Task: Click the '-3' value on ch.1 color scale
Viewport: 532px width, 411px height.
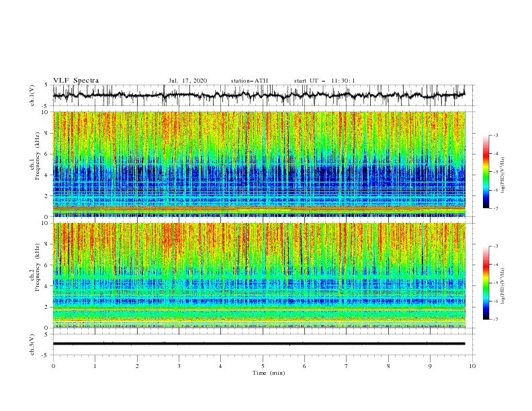Action: point(496,135)
